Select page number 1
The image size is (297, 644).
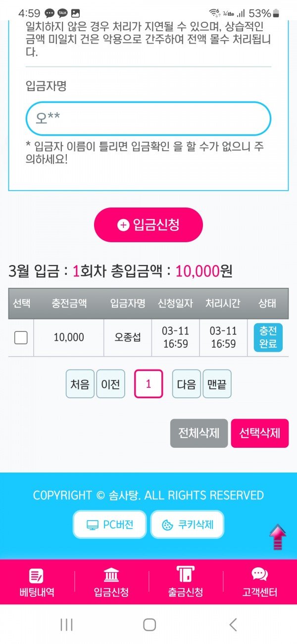(x=148, y=384)
